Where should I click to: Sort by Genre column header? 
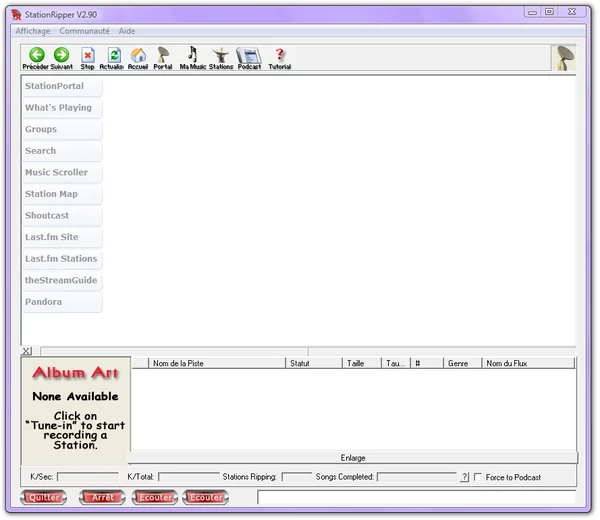click(x=463, y=363)
